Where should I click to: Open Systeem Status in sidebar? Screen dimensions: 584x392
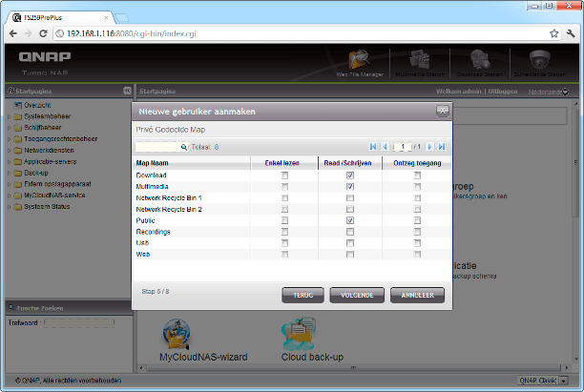[x=47, y=207]
